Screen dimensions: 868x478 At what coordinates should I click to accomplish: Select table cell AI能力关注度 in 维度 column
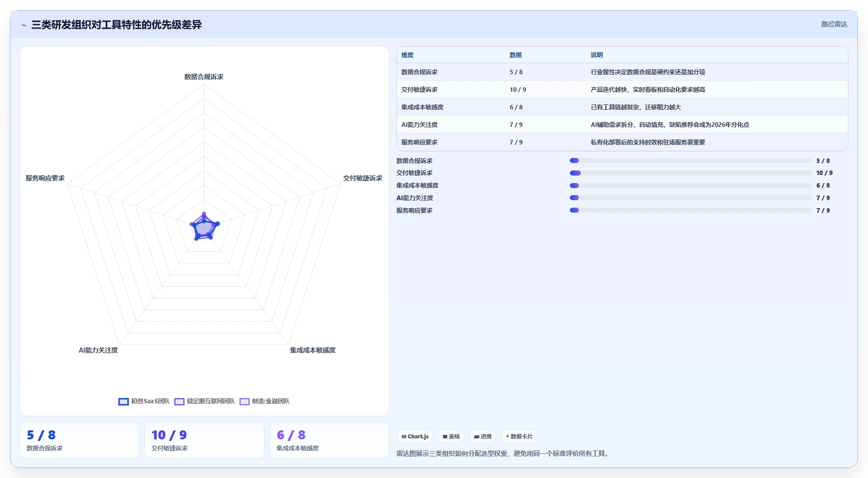[x=419, y=125]
